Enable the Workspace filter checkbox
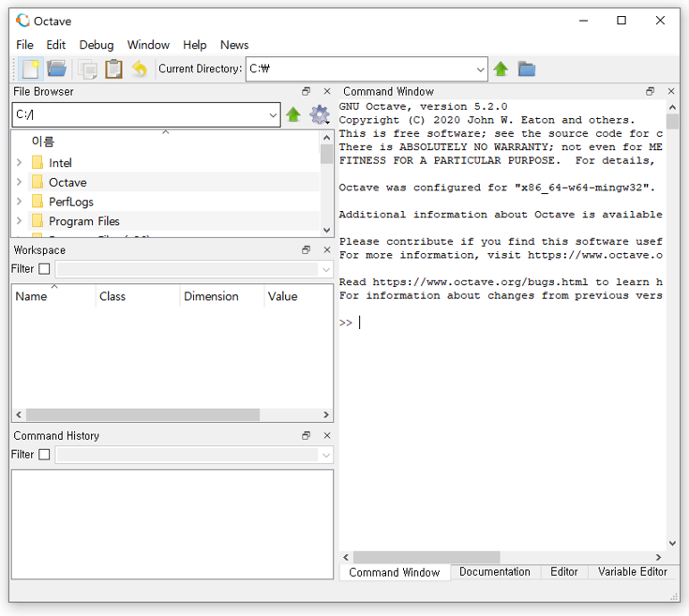 (44, 269)
